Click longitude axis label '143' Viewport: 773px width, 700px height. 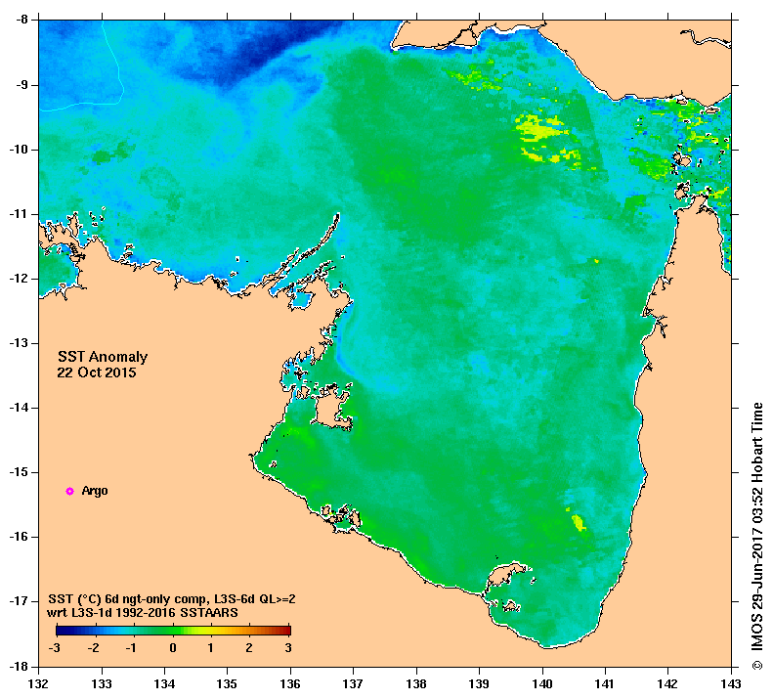(x=731, y=683)
